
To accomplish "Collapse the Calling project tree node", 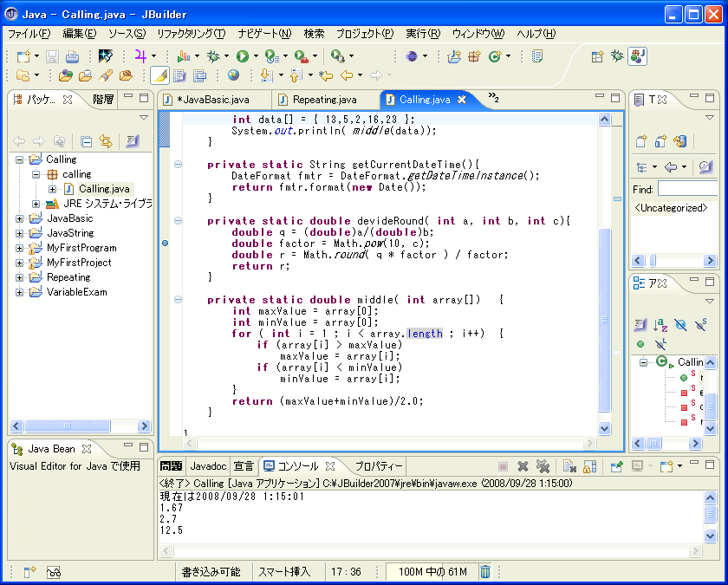I will click(x=20, y=159).
